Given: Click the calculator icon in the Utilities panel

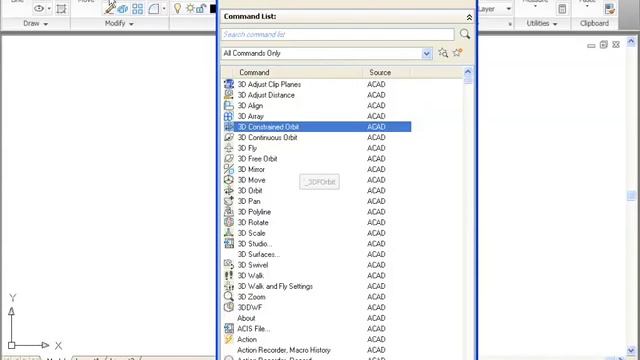Looking at the screenshot, I should pyautogui.click(x=562, y=9).
